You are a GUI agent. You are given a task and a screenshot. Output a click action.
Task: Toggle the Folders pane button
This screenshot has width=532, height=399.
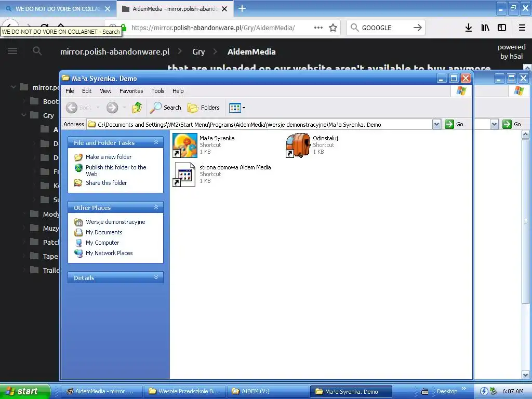204,108
